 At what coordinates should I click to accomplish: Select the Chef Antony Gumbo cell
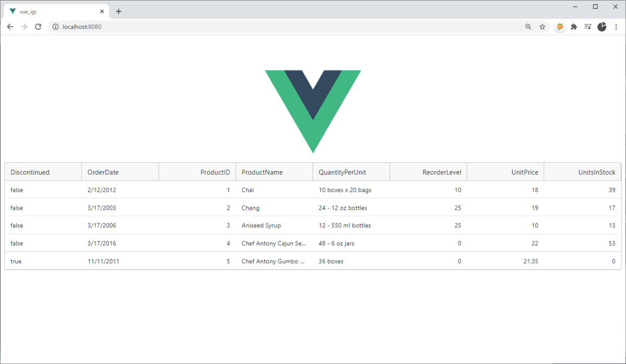click(x=274, y=261)
